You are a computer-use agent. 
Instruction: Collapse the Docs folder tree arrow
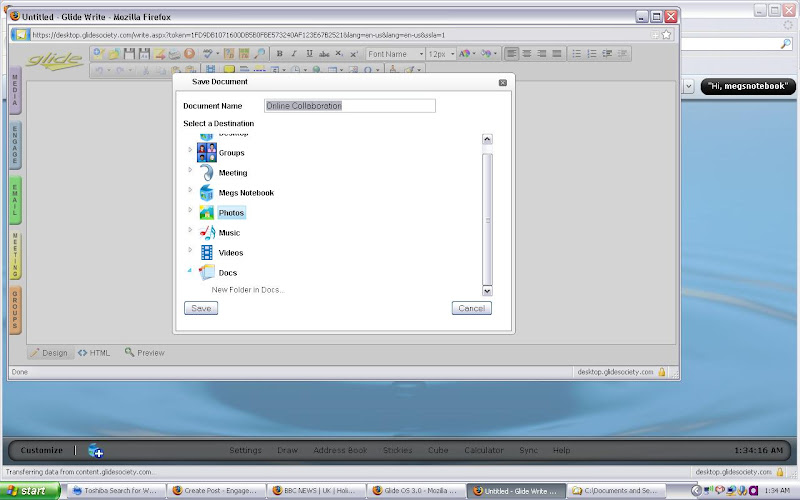[190, 271]
